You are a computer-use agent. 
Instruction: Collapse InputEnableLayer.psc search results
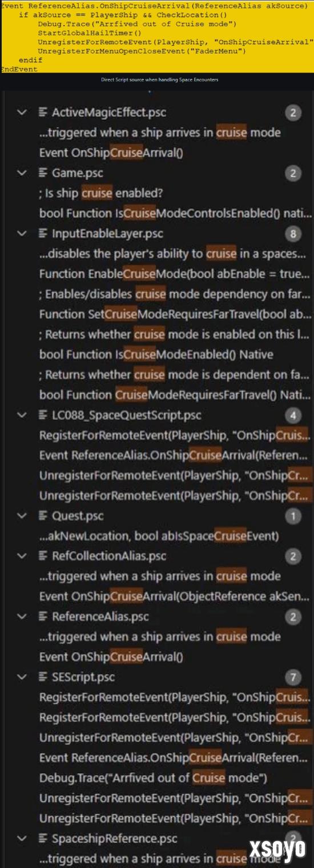[22, 233]
